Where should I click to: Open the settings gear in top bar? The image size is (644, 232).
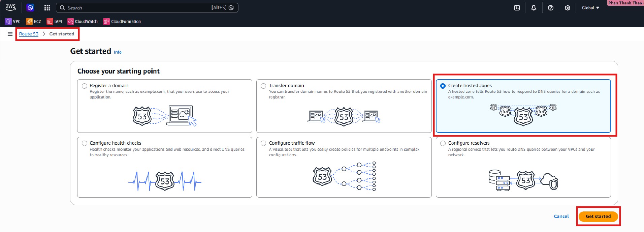[568, 8]
